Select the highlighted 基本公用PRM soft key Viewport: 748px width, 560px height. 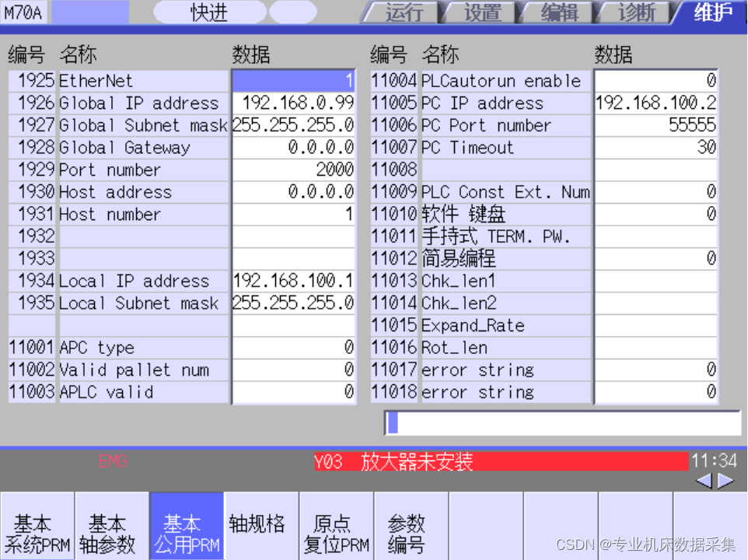pyautogui.click(x=186, y=526)
